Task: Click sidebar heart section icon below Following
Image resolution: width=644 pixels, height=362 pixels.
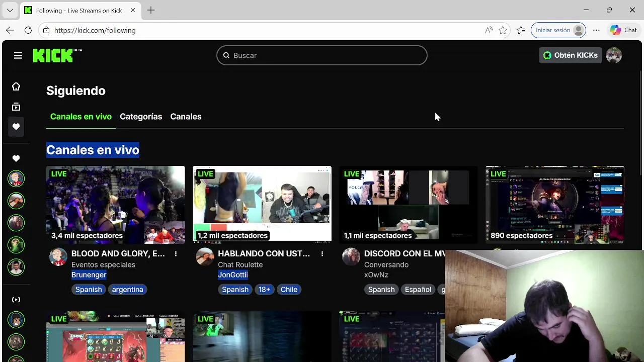Action: pyautogui.click(x=16, y=158)
